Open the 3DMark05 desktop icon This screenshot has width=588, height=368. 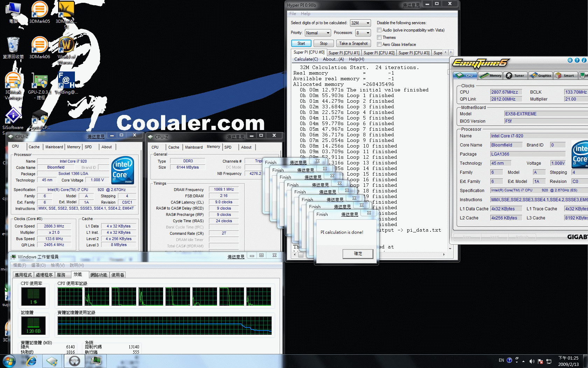(40, 12)
